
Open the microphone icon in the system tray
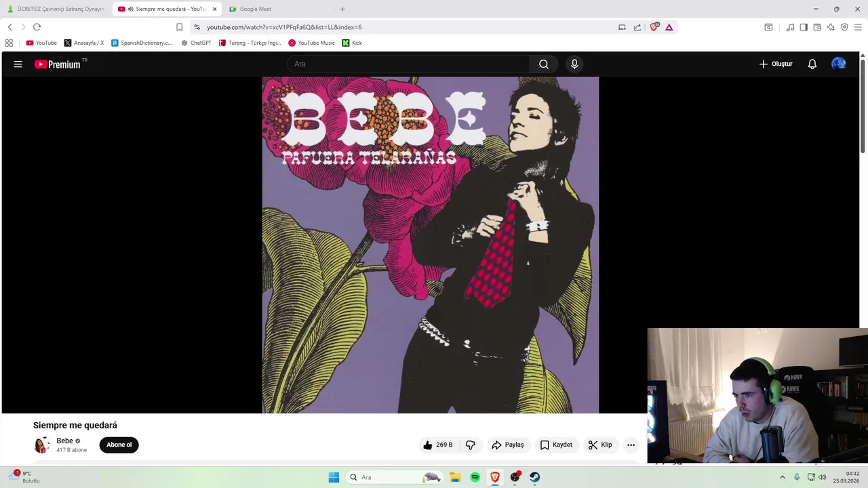pyautogui.click(x=797, y=477)
